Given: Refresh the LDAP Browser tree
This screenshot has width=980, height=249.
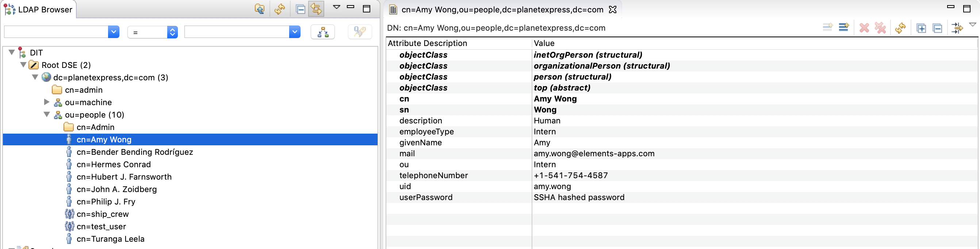Looking at the screenshot, I should 280,9.
